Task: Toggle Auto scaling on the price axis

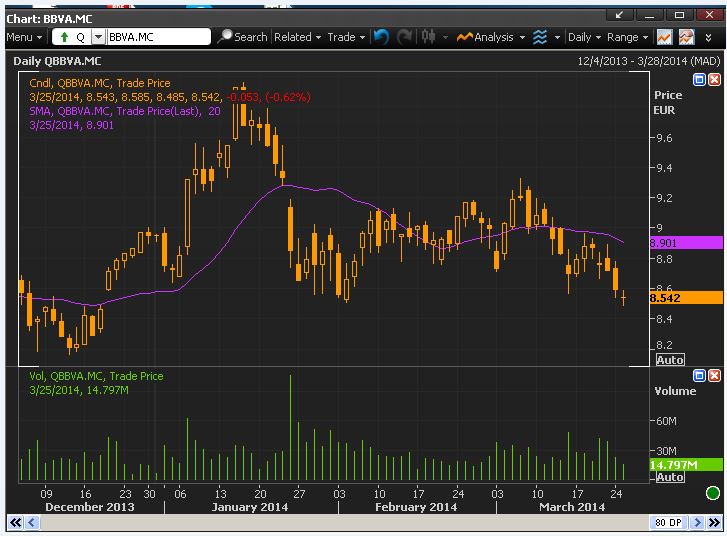Action: 670,360
